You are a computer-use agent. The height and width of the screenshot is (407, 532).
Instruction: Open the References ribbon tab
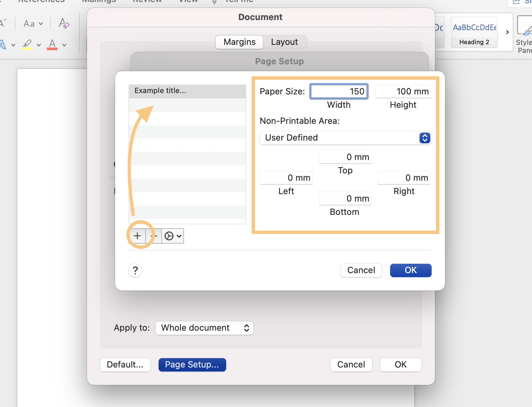pos(41,1)
